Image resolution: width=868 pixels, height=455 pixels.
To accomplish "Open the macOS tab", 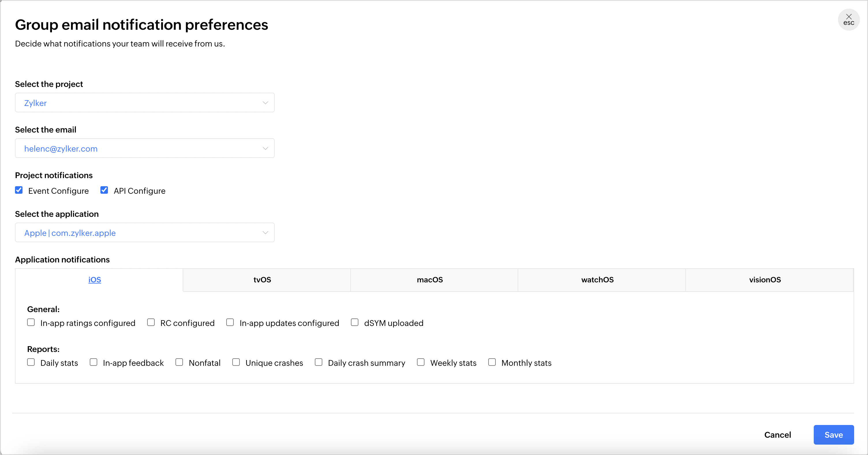I will 430,280.
